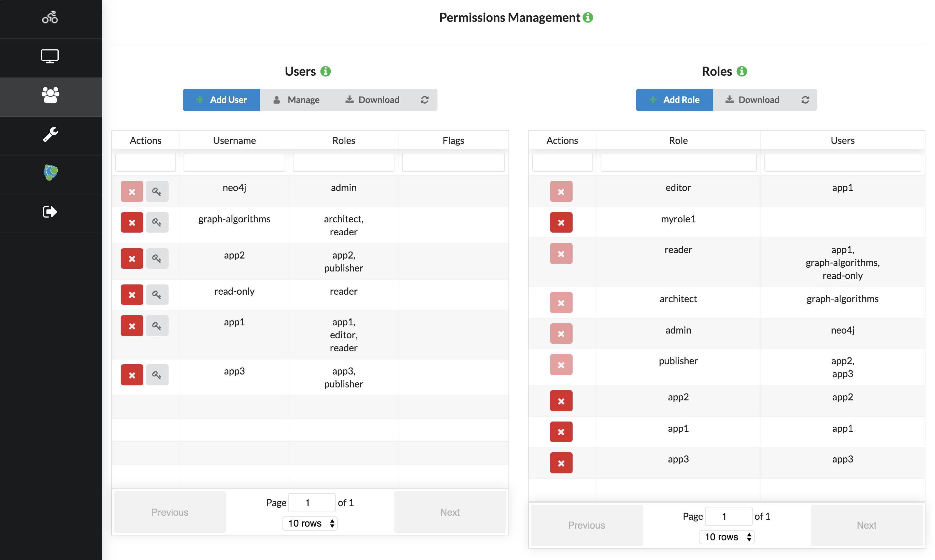935x560 pixels.
Task: Open the bicycle icon in the sidebar
Action: (50, 17)
